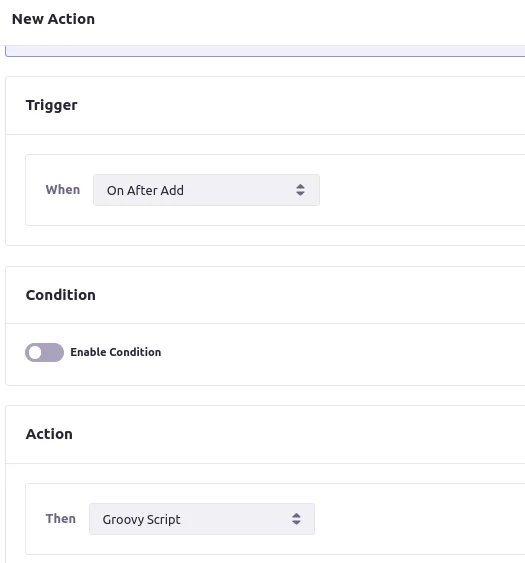Click the "Then" field label
Viewport: 525px width, 563px height.
(x=61, y=518)
